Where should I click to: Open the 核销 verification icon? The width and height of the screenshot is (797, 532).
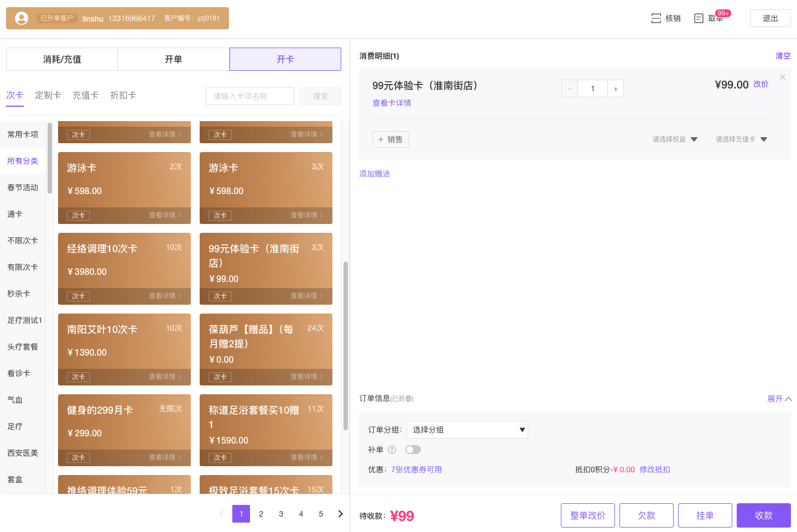657,18
